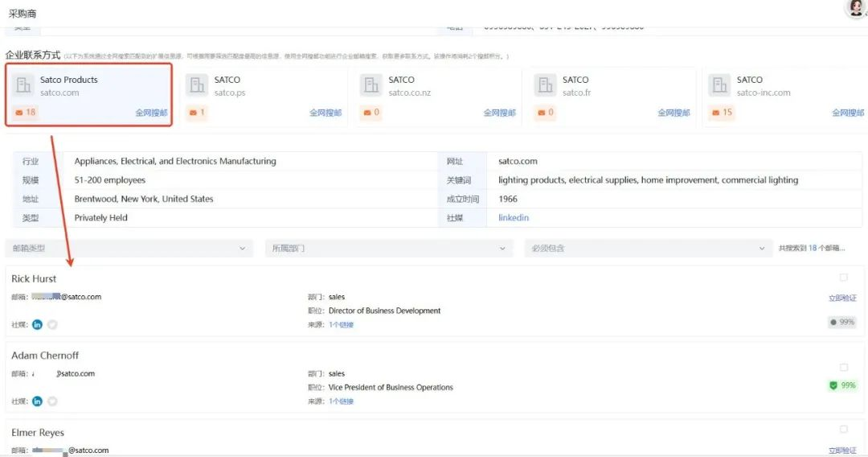Open the linkedin social media link
868x457 pixels.
[513, 218]
